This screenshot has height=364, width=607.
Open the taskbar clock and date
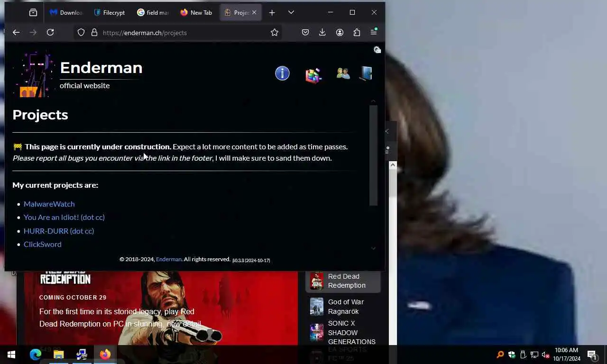pos(566,355)
